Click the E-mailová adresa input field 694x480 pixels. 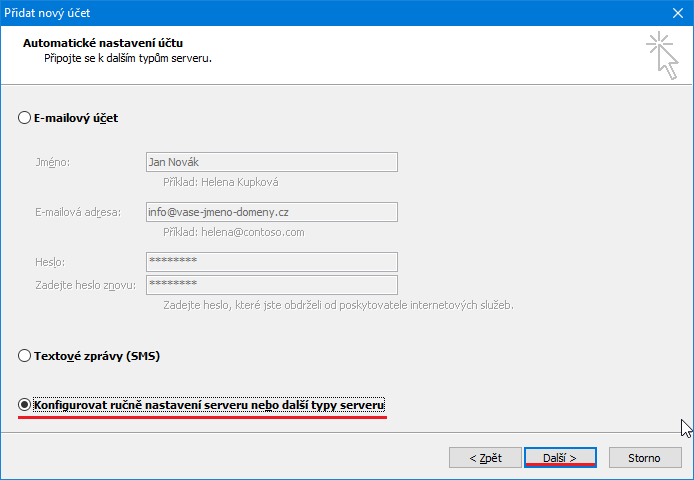coord(271,212)
